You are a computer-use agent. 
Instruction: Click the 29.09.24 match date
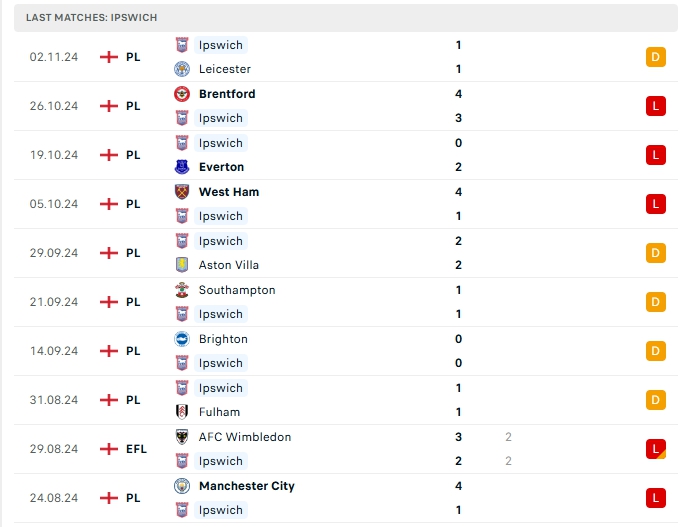(x=54, y=253)
